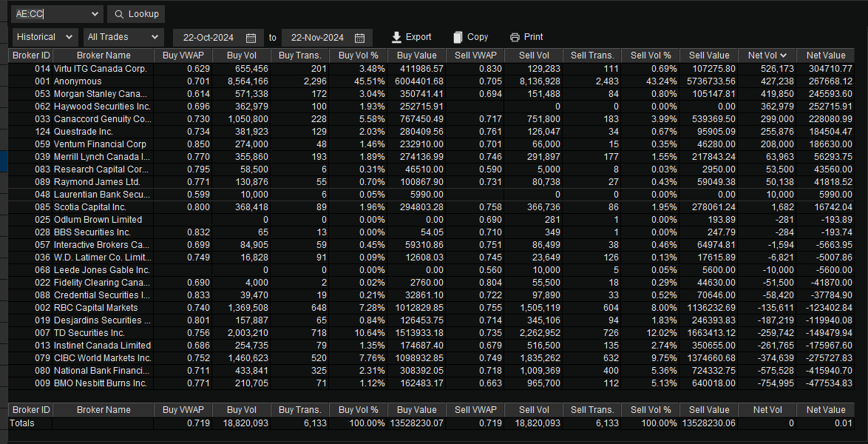Sort by Buy Value column header
868x444 pixels.
tap(417, 55)
